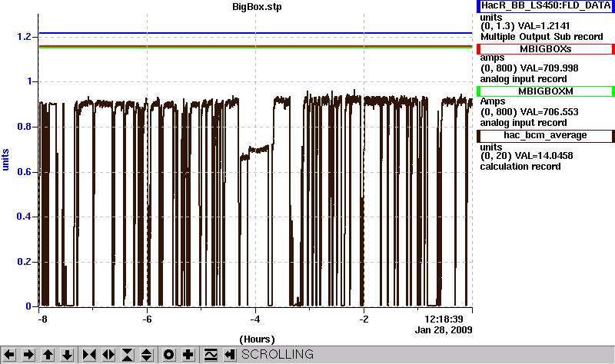
Task: Click 'calculation record' description text
Action: coord(520,167)
